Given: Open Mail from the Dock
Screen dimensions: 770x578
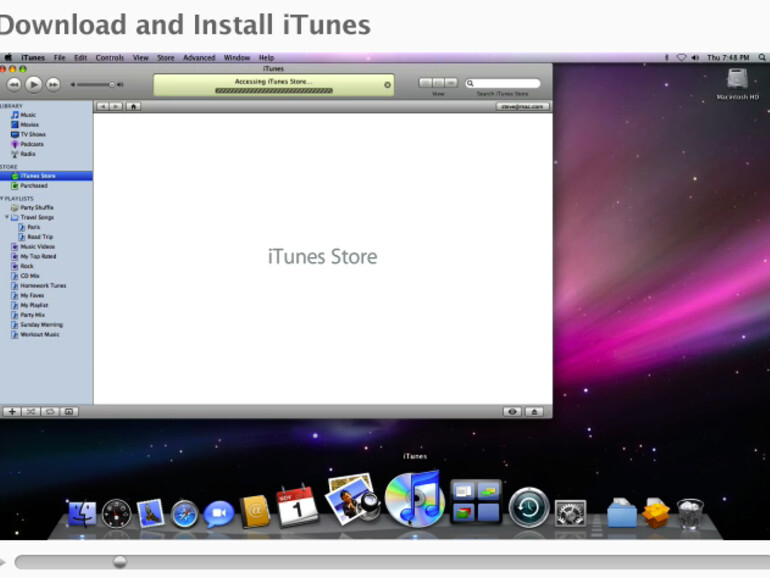Looking at the screenshot, I should [150, 513].
